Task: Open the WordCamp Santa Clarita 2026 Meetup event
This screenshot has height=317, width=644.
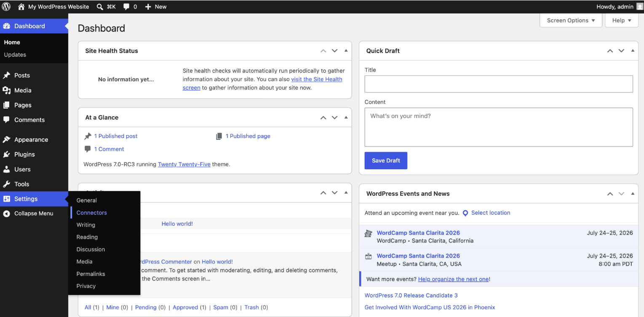Action: [418, 256]
